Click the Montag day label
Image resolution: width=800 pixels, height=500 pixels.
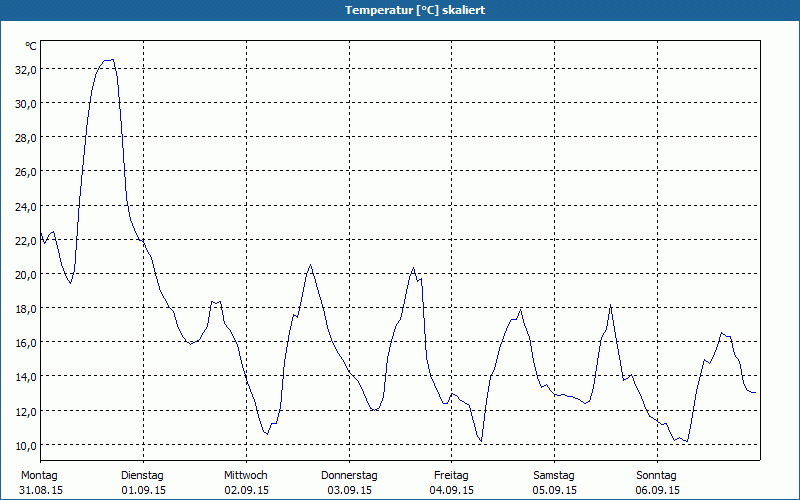pos(40,476)
